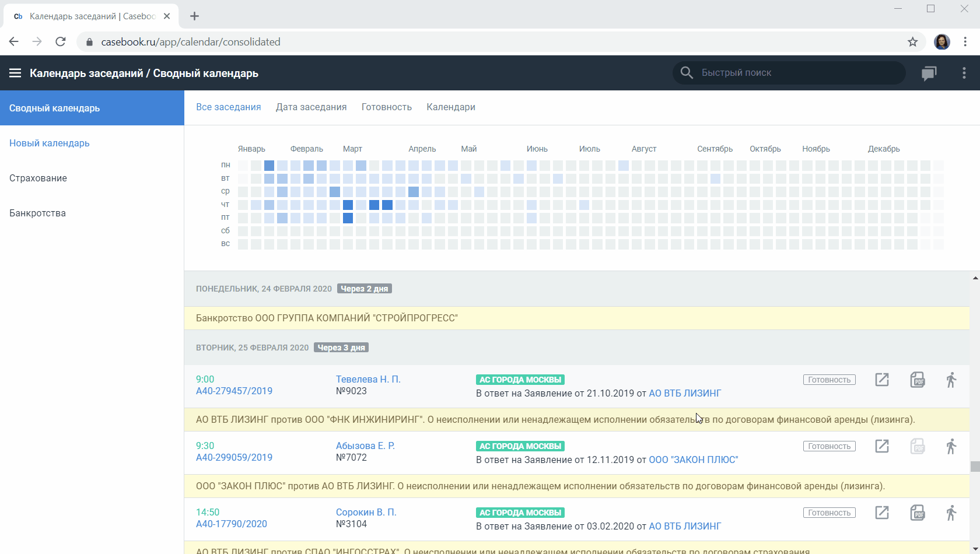Viewport: 980px width, 554px height.
Task: Focus the Быстрый поиск search field
Action: [789, 73]
